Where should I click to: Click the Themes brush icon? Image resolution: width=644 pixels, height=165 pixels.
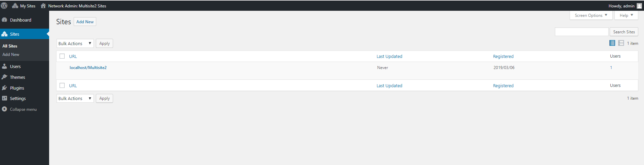(x=4, y=77)
